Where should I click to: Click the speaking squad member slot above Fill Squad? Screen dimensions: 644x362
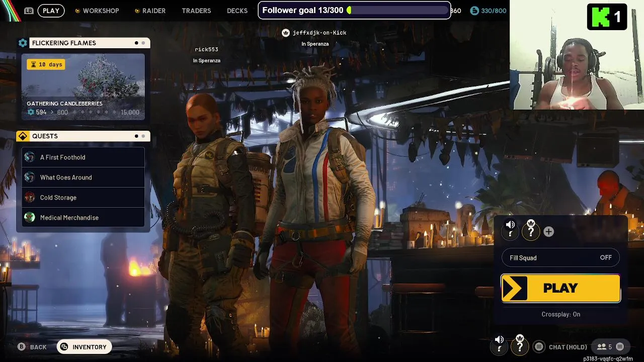pos(511,230)
